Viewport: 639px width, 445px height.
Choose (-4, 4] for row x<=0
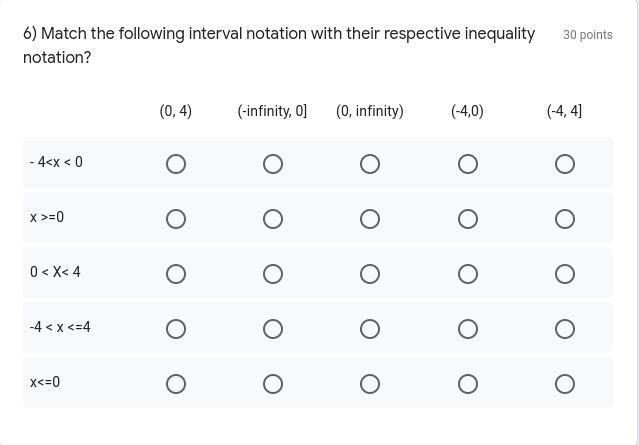pyautogui.click(x=565, y=384)
